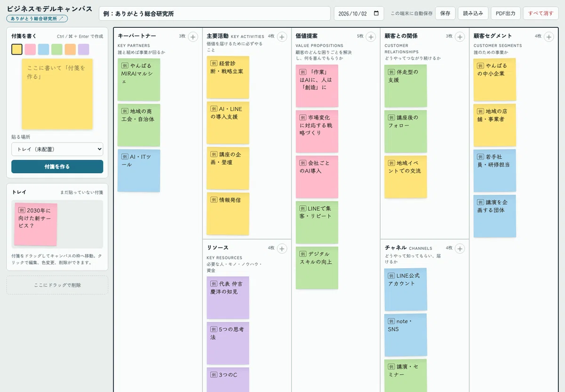
Task: Add a sticky note to チャネル section
Action: (460, 248)
